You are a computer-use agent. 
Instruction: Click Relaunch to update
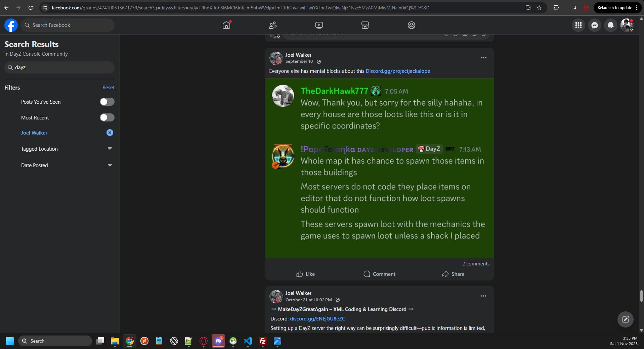[614, 8]
